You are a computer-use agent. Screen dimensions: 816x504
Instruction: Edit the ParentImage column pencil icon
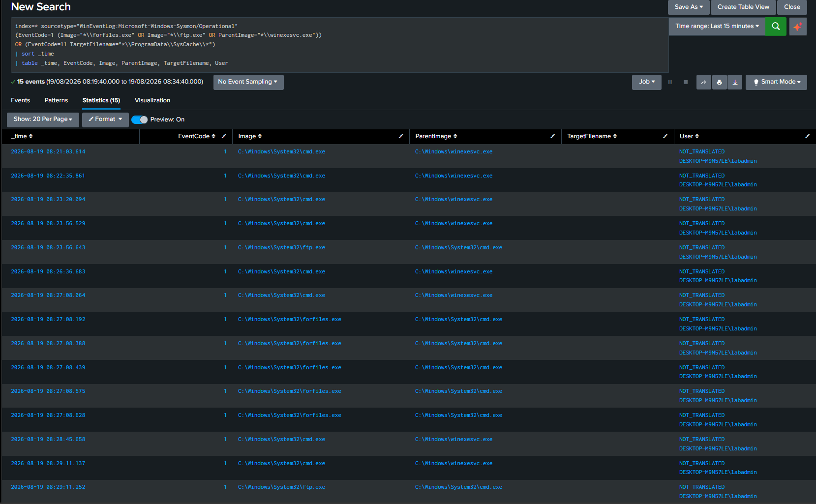tap(552, 136)
